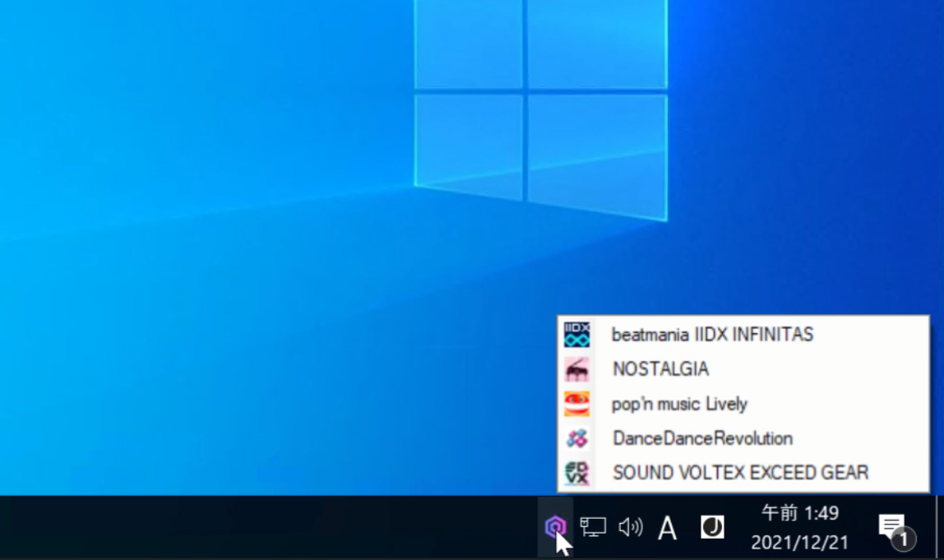Select NOSTALGIA menu entry
Viewport: 944px width, 560px height.
(x=743, y=368)
